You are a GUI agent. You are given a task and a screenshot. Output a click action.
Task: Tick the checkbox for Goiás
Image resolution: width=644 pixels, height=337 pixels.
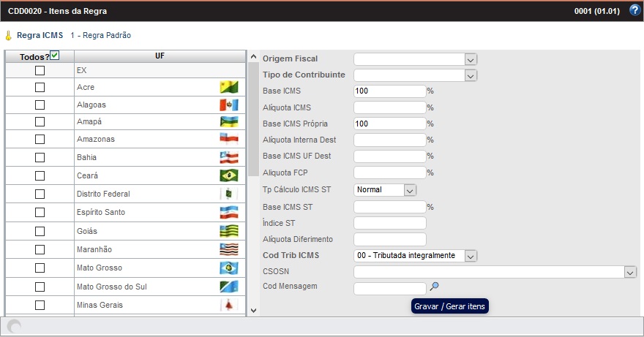tap(40, 231)
